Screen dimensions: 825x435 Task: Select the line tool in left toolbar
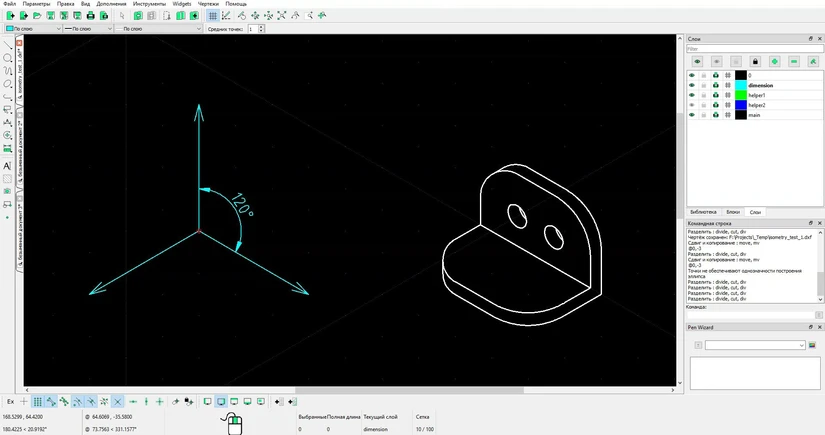7,45
